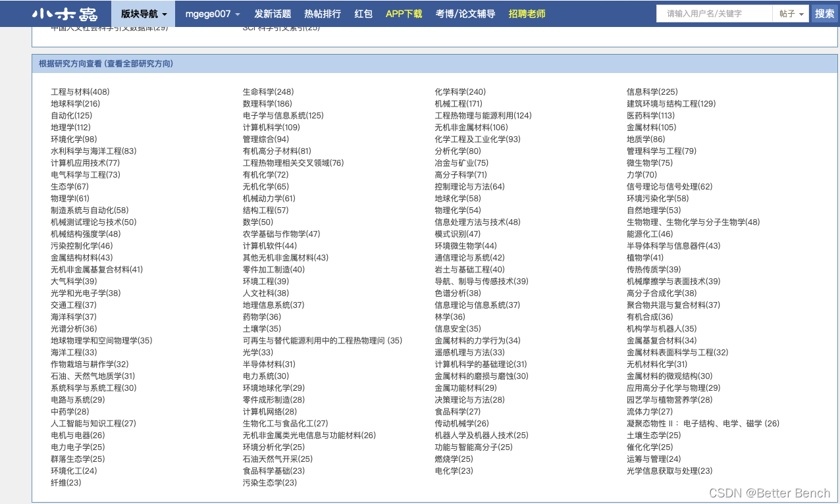This screenshot has height=504, width=840.
Task: View 光学(33) direction
Action: pos(257,353)
